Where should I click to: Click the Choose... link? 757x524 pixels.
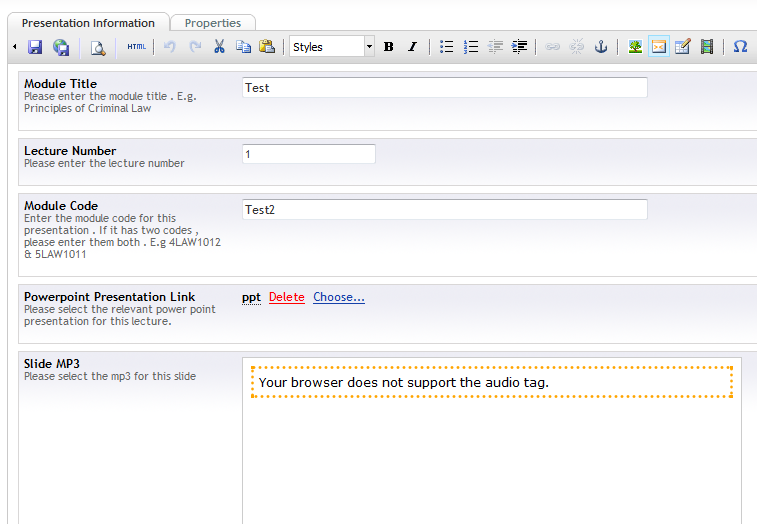[x=339, y=297]
